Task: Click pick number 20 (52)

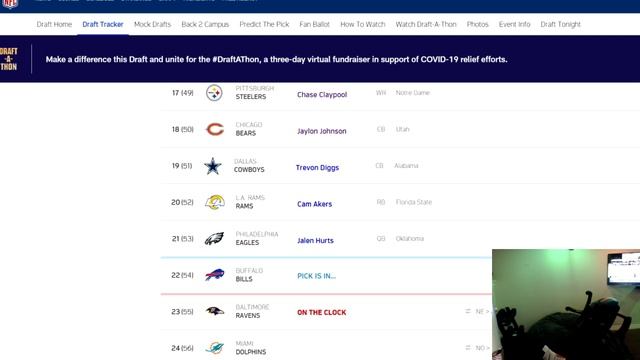Action: tap(182, 202)
